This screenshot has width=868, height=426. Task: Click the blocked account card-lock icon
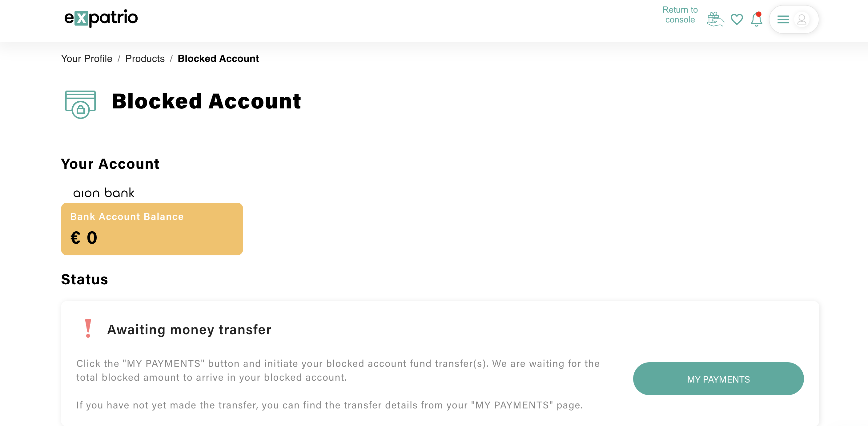click(80, 104)
